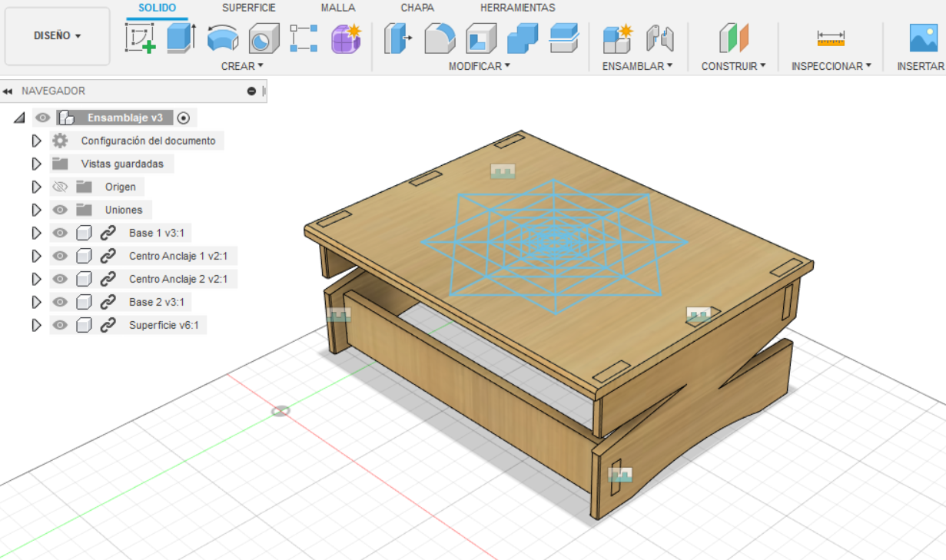Image resolution: width=946 pixels, height=560 pixels.
Task: Click the NAVEGADOR panel minimize dot
Action: point(251,91)
